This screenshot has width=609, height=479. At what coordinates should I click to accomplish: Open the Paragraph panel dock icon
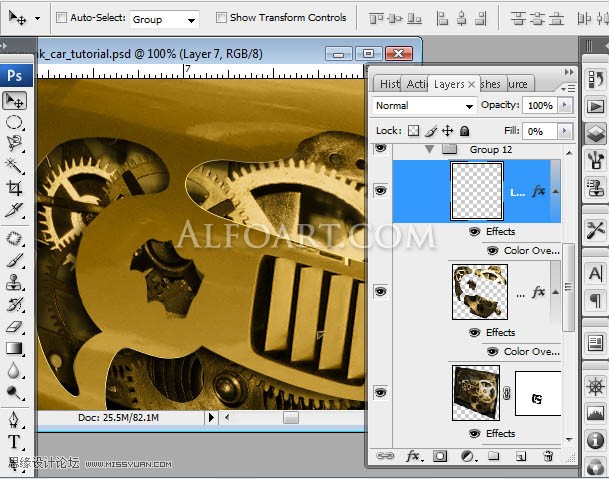(x=596, y=300)
